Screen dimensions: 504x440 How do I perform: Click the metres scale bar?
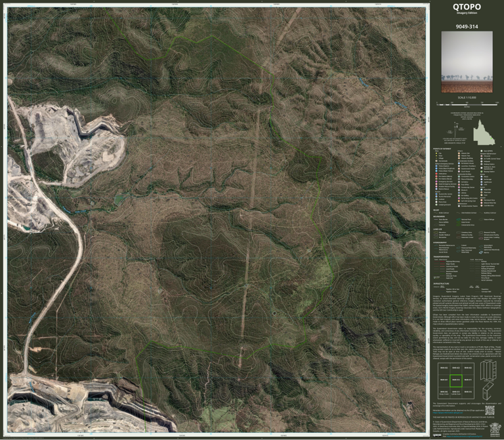click(x=467, y=104)
